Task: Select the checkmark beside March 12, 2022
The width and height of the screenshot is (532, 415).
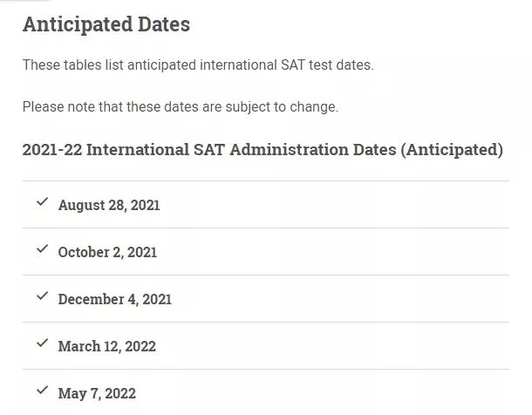Action: 43,344
